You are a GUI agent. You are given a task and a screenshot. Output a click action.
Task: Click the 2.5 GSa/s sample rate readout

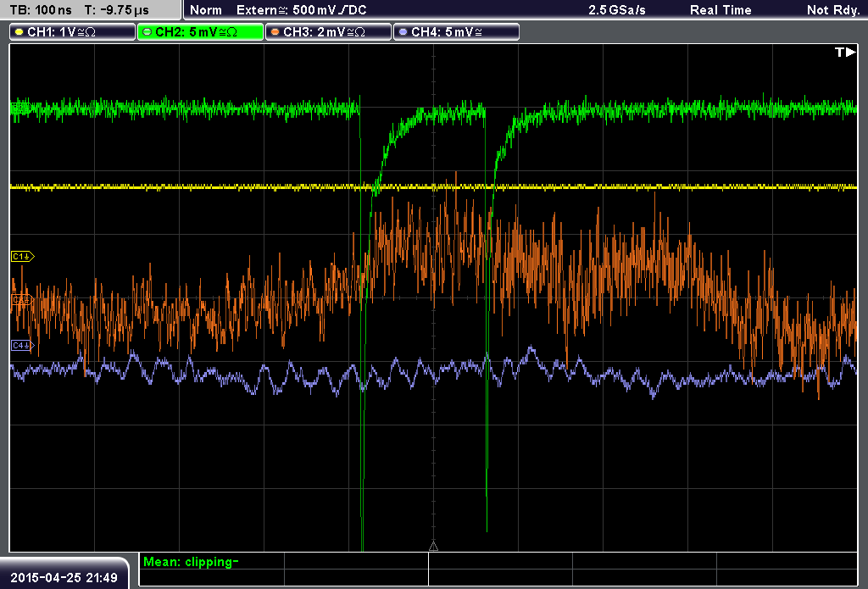pyautogui.click(x=617, y=10)
